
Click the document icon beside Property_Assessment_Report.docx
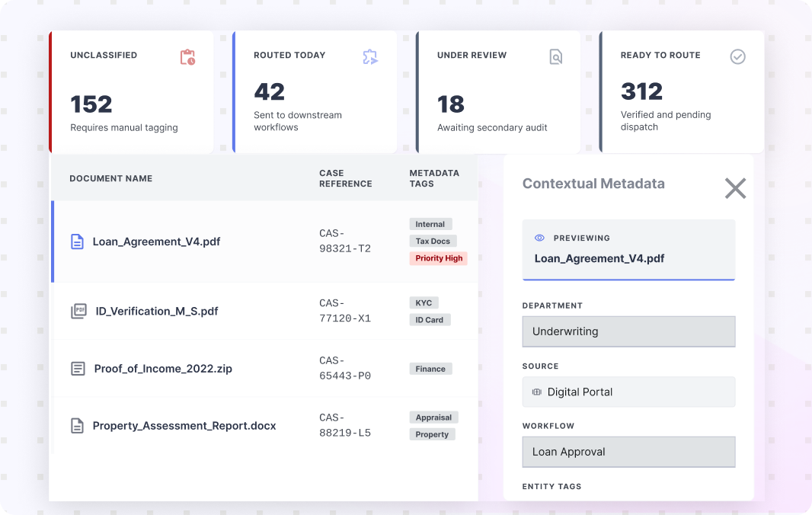click(77, 426)
